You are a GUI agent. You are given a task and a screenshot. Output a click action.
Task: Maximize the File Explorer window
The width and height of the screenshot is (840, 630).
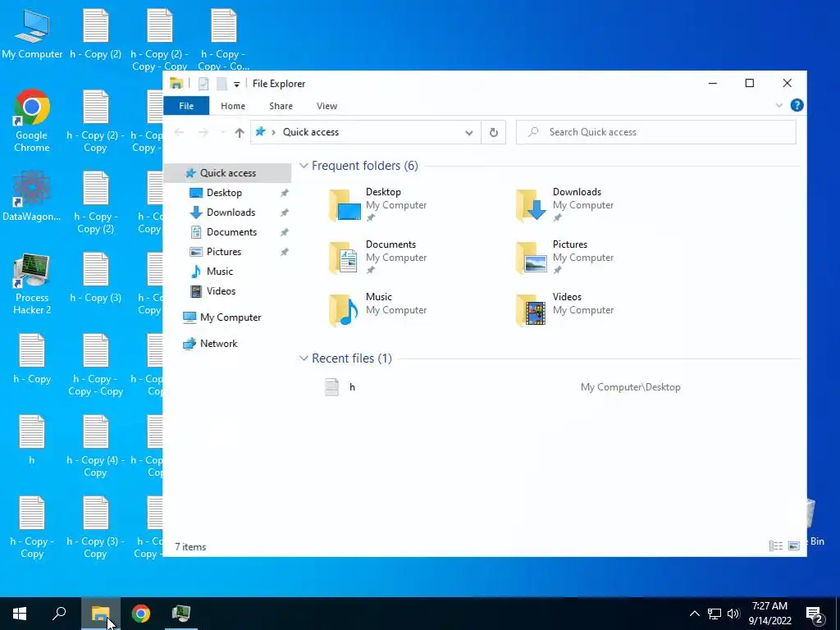[x=750, y=83]
